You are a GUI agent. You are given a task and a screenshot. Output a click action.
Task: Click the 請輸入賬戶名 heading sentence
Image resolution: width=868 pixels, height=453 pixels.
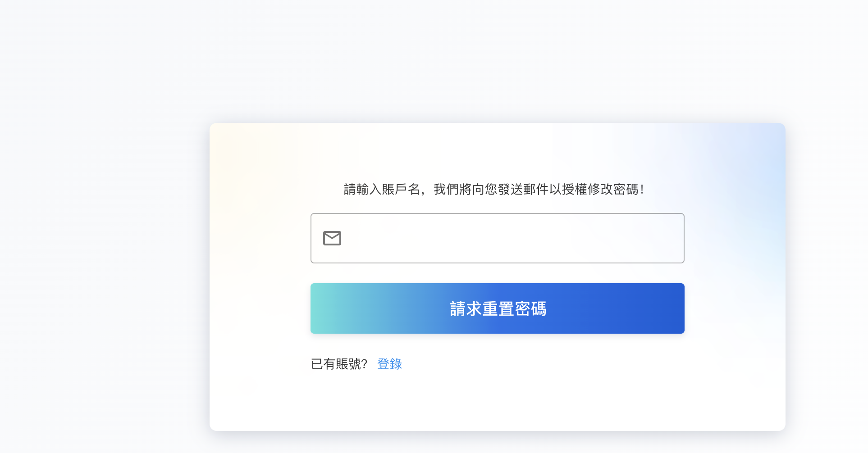[x=494, y=189]
